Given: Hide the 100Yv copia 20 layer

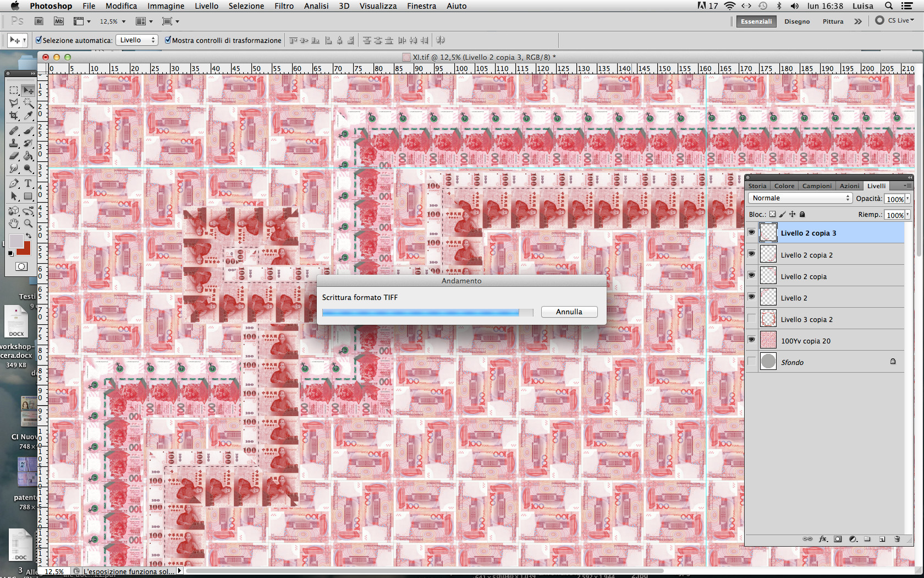Looking at the screenshot, I should [x=751, y=340].
